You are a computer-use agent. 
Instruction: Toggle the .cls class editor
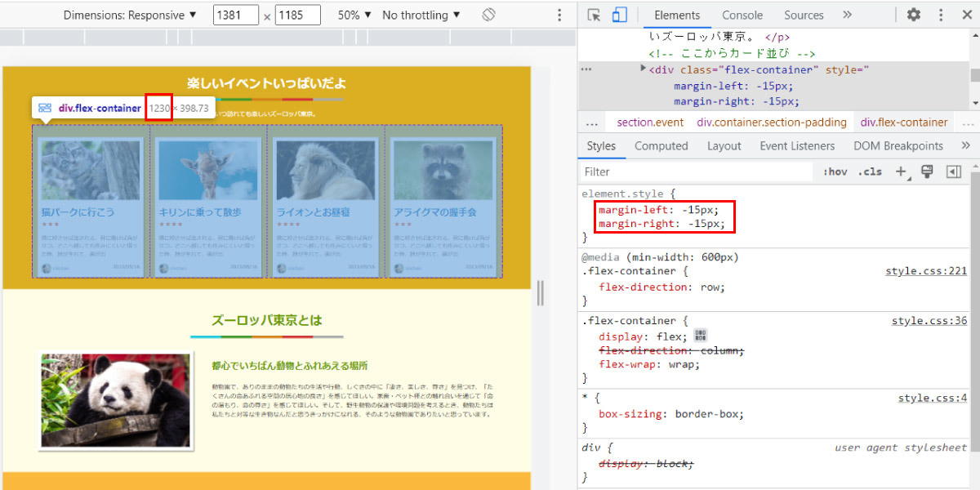point(869,171)
